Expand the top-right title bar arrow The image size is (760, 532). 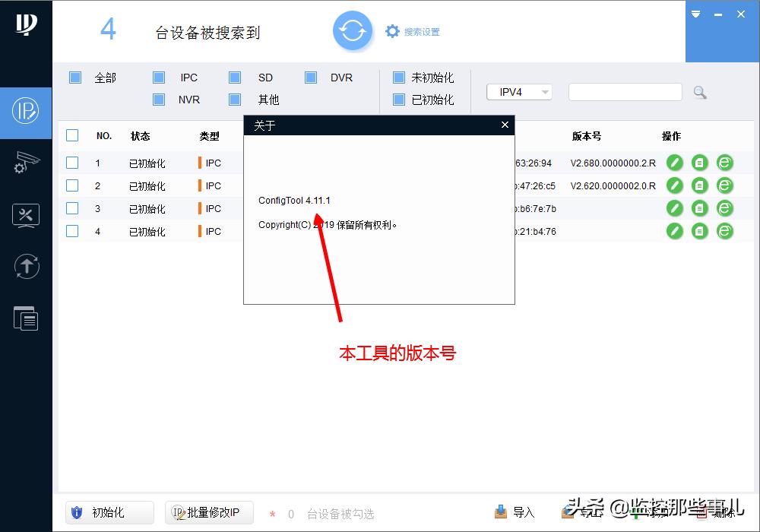pos(695,14)
